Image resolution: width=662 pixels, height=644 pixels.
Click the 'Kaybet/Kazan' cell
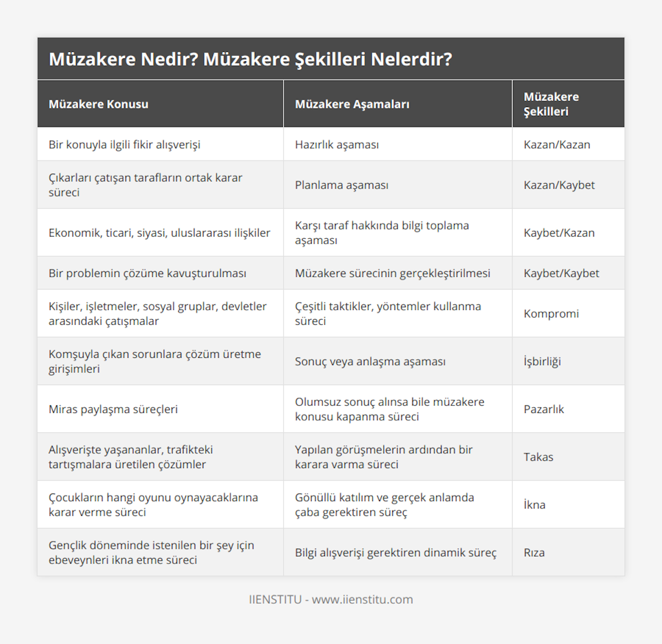pyautogui.click(x=559, y=233)
